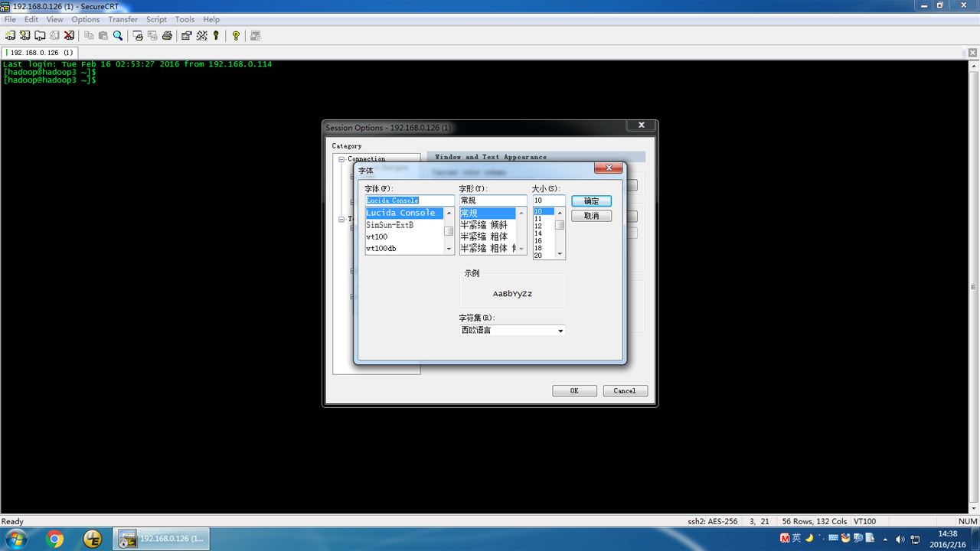Cancel font dialog with 取消 button
The width and height of the screenshot is (980, 551).
coord(591,216)
